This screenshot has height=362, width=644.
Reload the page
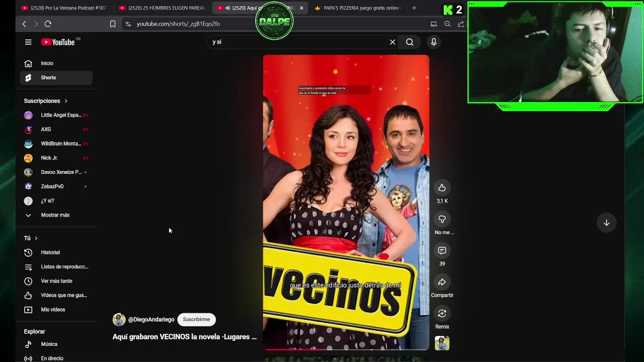(48, 24)
